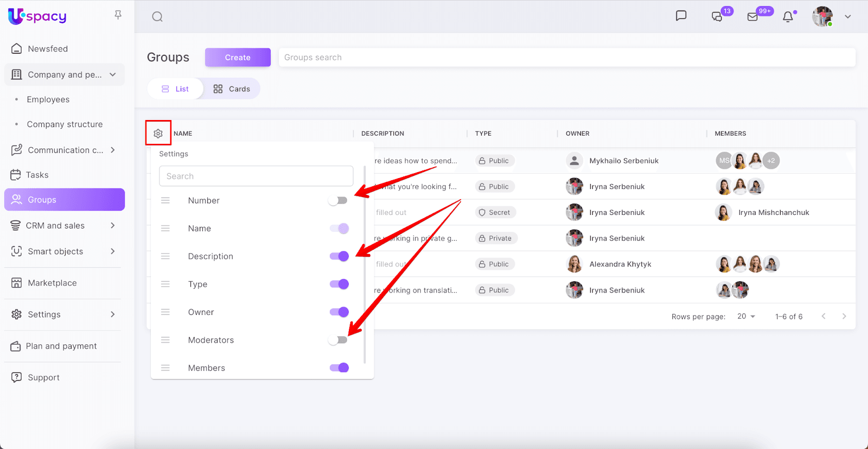This screenshot has width=868, height=449.
Task: Turn on the Moderators column toggle
Action: [338, 340]
